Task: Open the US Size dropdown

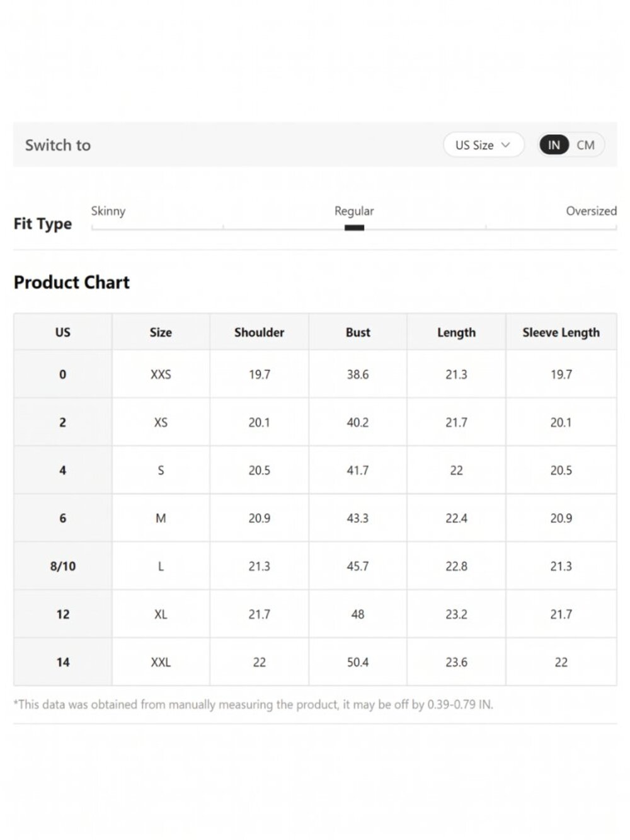Action: coord(483,145)
